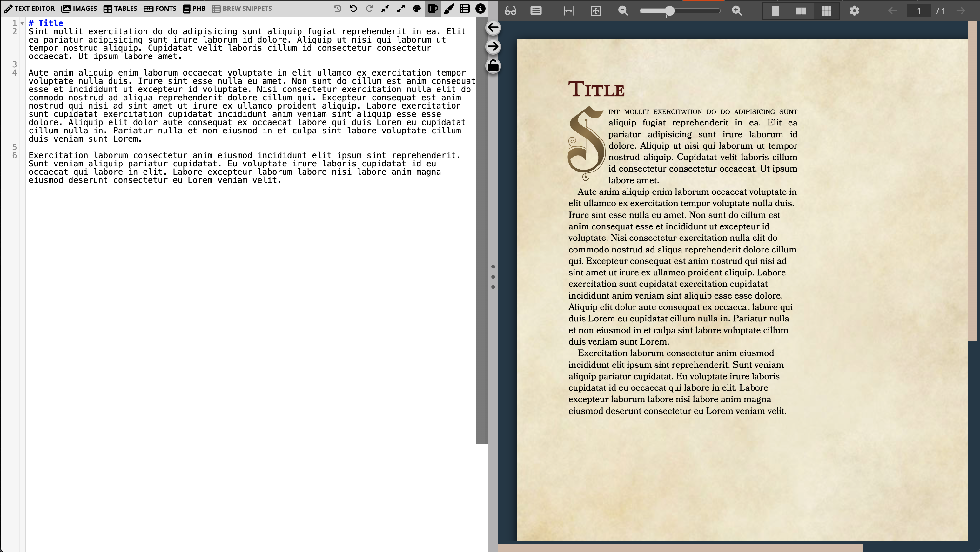
Task: Open the style editor paintbrush tab
Action: pos(449,9)
